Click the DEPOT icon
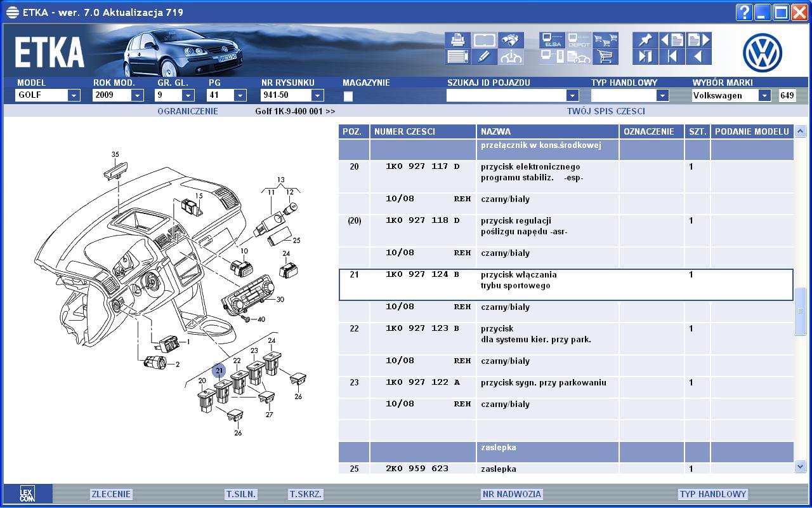The image size is (812, 508). [579, 40]
